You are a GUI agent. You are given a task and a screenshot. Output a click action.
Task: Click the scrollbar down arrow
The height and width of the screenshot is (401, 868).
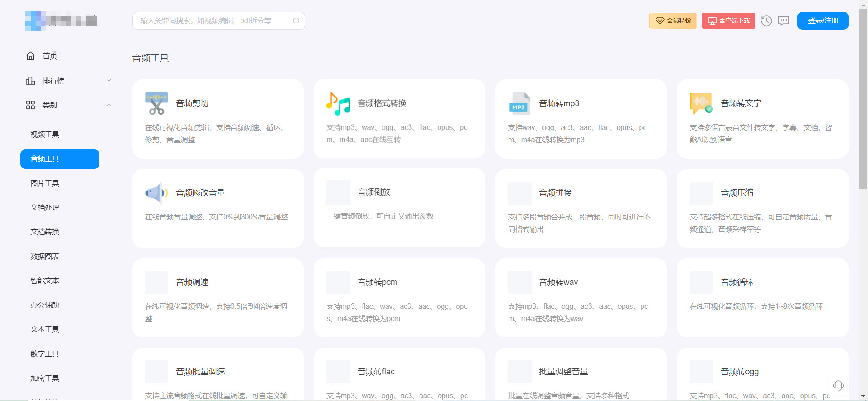pyautogui.click(x=863, y=397)
